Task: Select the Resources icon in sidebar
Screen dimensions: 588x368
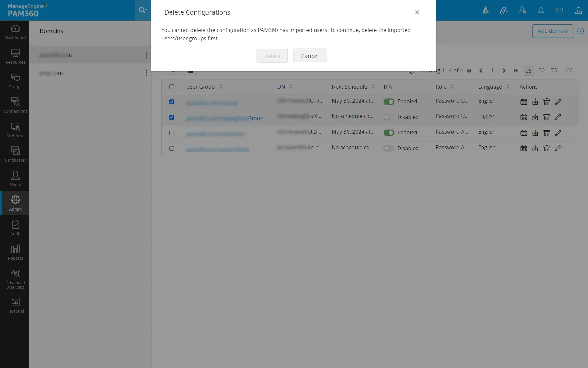Action: (15, 56)
